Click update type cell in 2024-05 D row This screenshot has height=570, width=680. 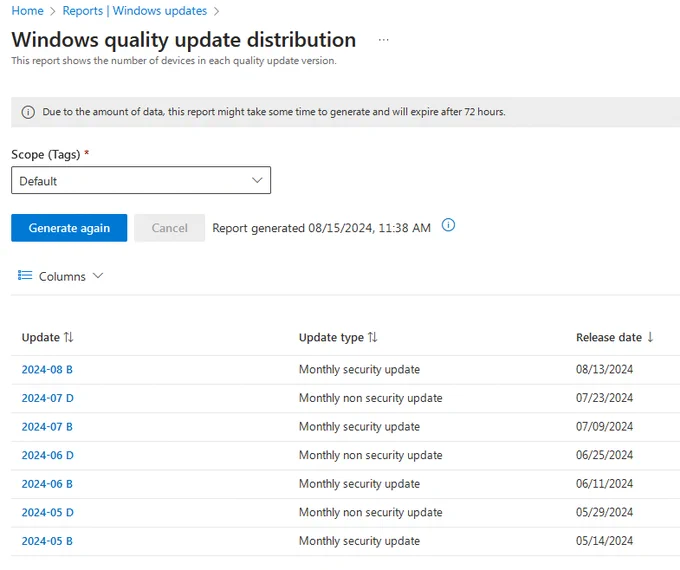tap(371, 513)
